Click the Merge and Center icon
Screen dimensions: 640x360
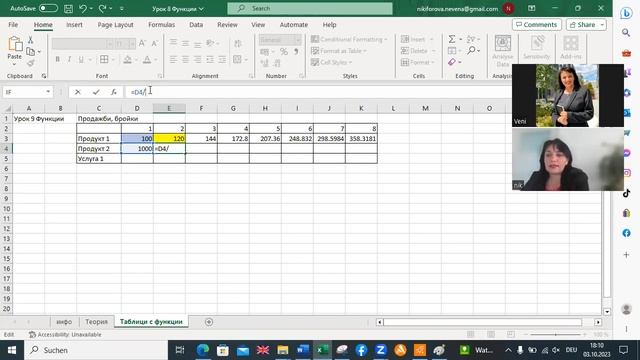point(237,60)
